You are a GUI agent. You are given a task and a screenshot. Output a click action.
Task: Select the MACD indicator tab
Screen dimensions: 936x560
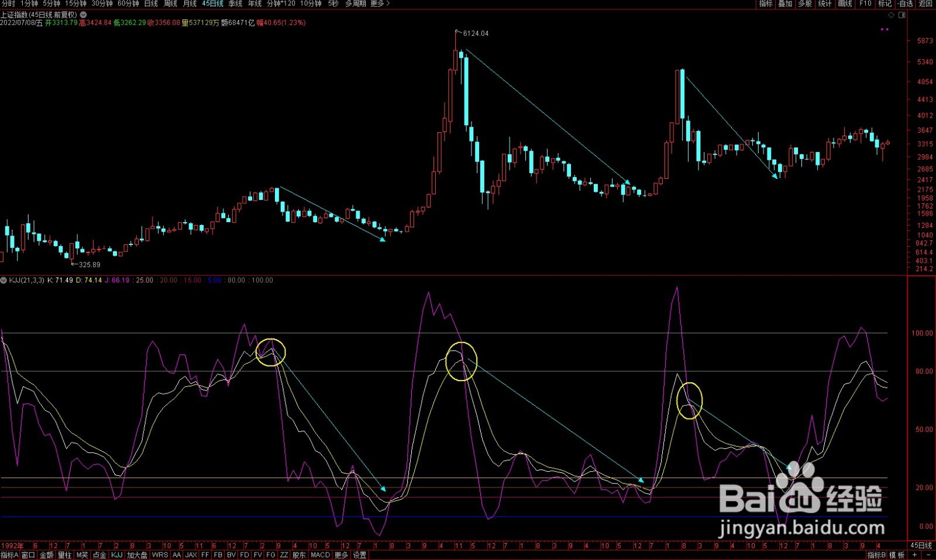320,555
